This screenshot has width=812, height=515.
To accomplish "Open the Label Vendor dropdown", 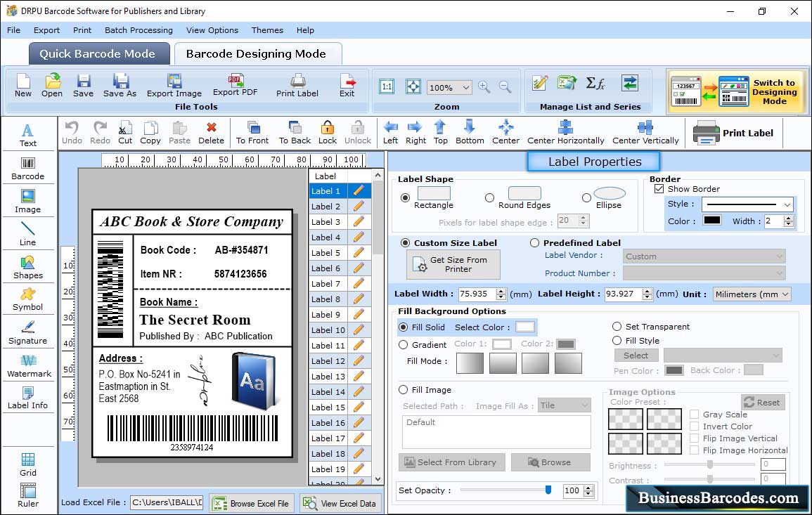I will pos(704,256).
